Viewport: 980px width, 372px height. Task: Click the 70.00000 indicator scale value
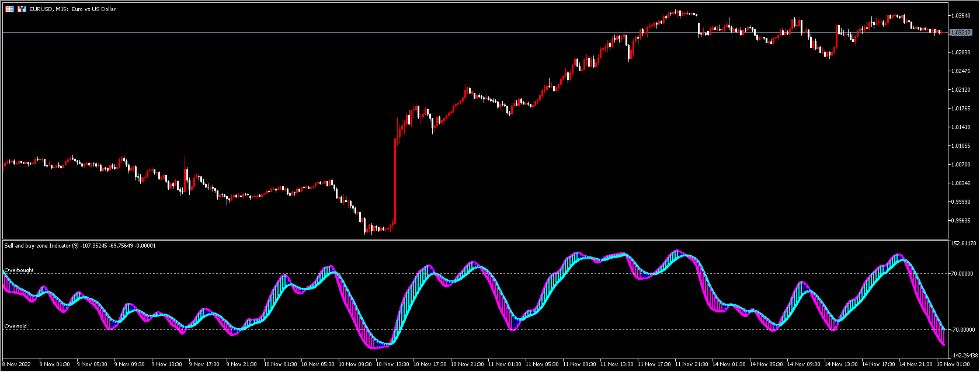tap(962, 274)
